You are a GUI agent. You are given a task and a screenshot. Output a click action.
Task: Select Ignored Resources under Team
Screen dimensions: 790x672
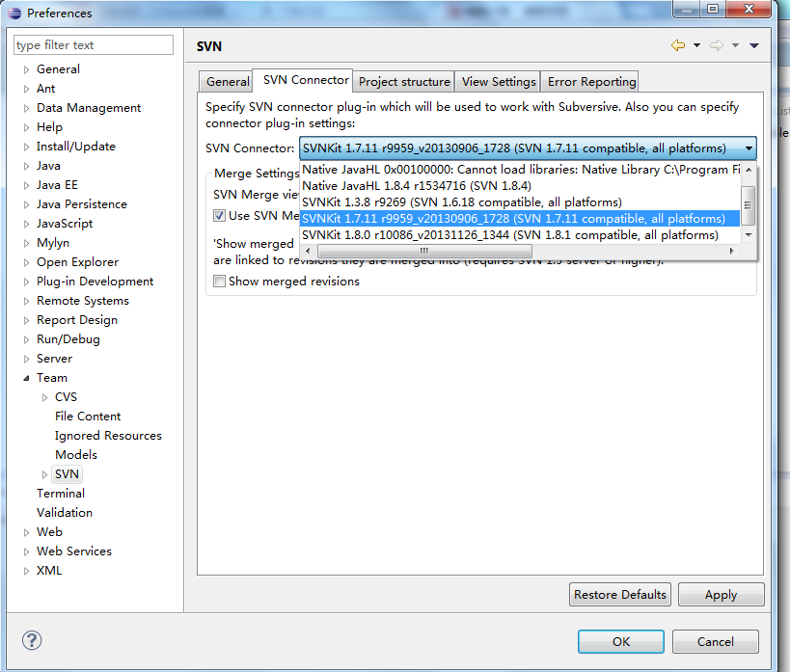pos(108,435)
